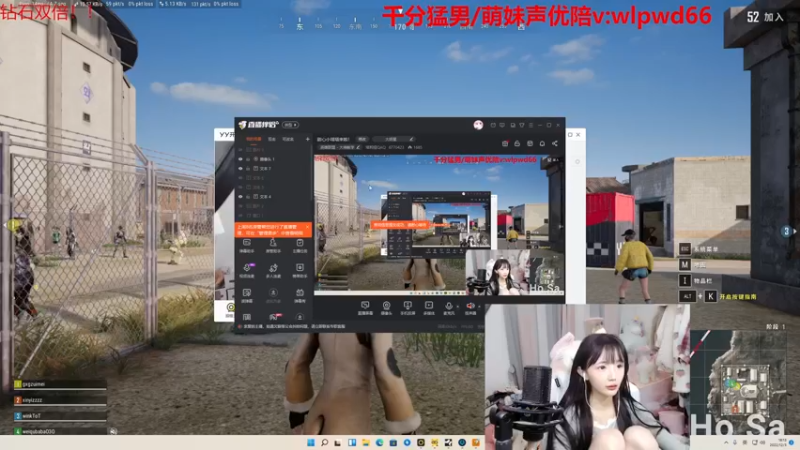800x450 pixels.
Task: Click the blue 3 marker on right edge
Action: 786,231
